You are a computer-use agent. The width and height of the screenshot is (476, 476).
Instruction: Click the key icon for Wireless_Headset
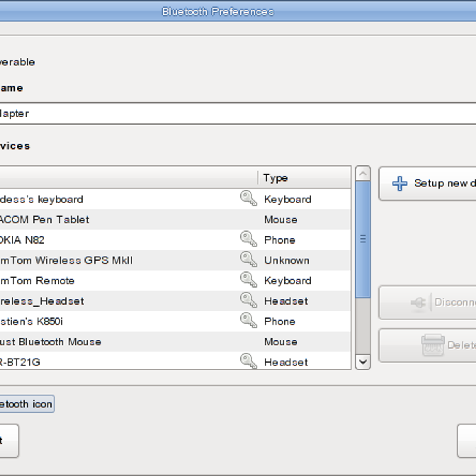249,300
